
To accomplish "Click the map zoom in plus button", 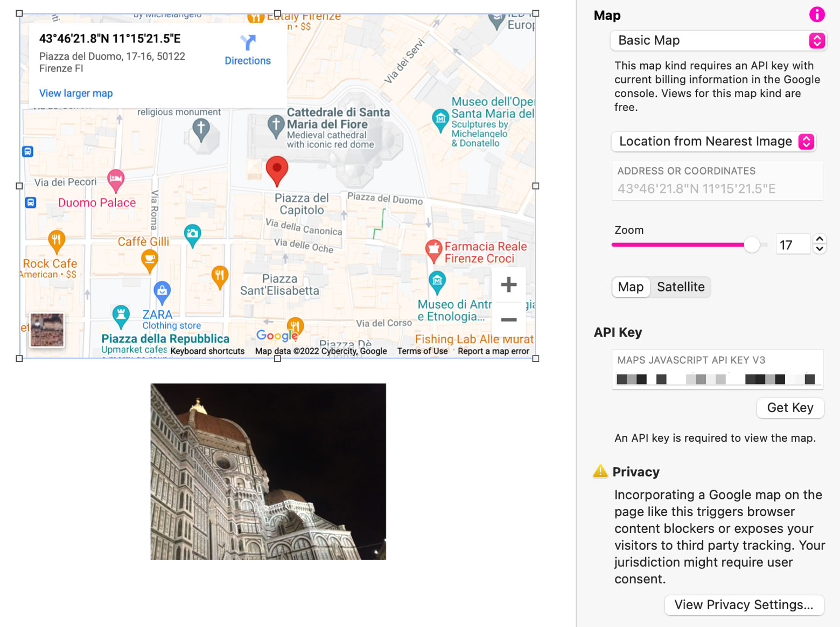I will [x=508, y=284].
